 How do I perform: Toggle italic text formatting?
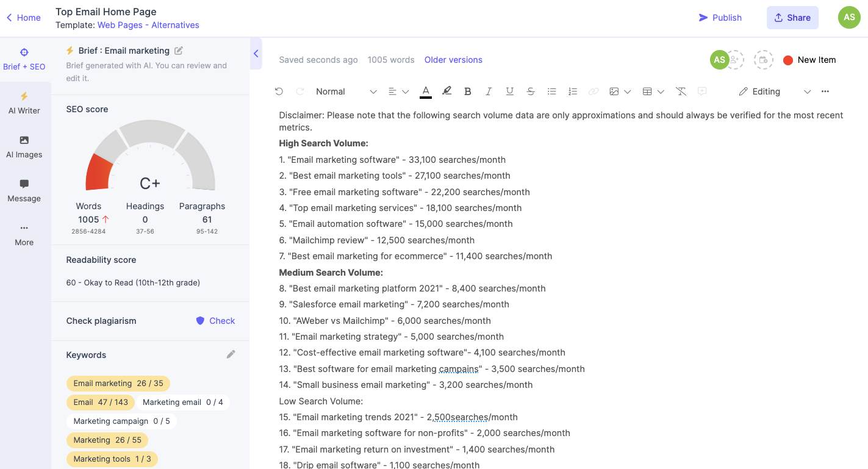click(489, 91)
